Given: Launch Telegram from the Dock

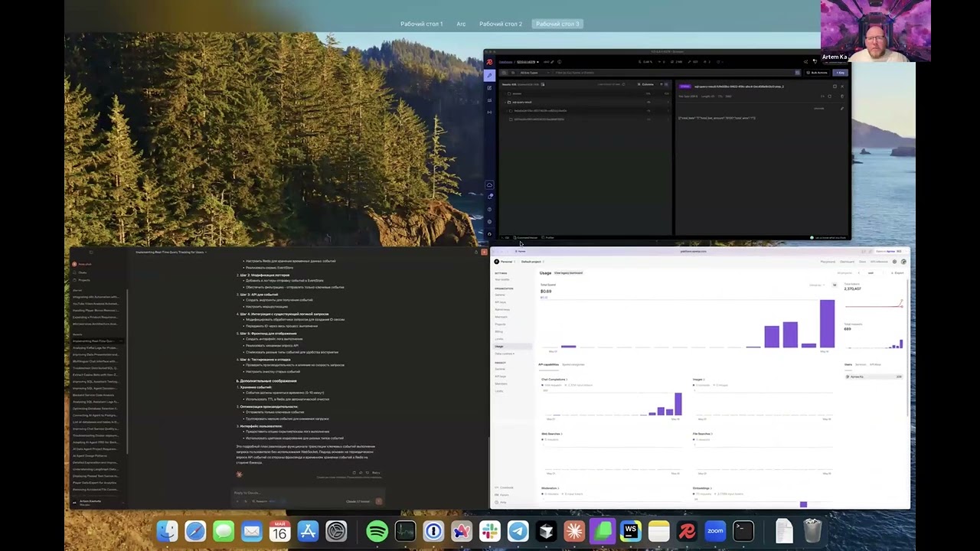Looking at the screenshot, I should pos(518,531).
